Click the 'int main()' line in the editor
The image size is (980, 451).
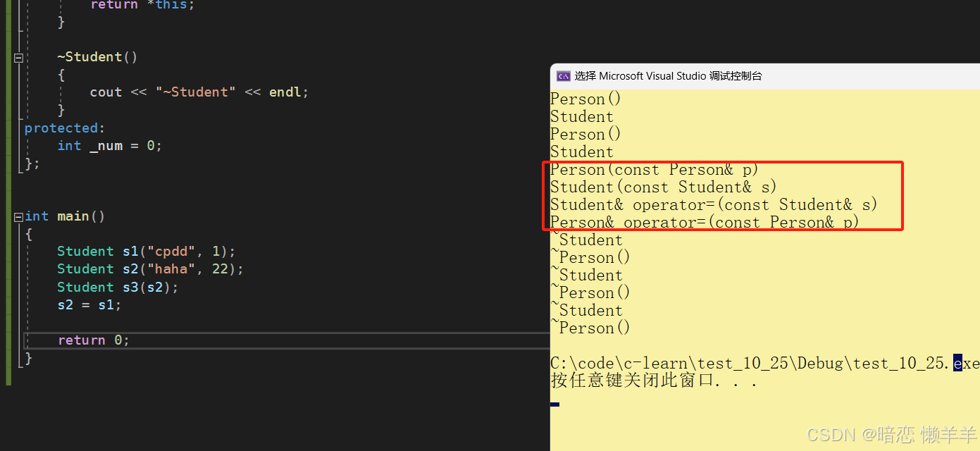tap(65, 216)
